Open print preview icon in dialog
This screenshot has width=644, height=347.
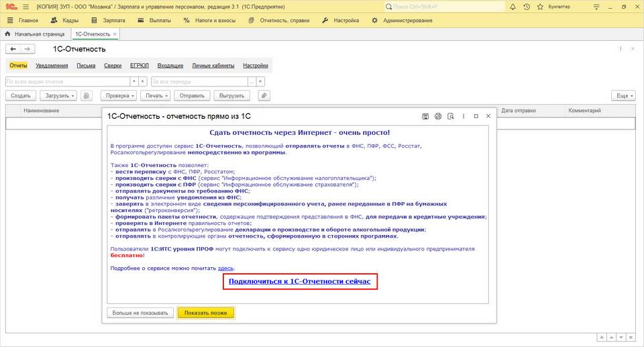click(451, 116)
